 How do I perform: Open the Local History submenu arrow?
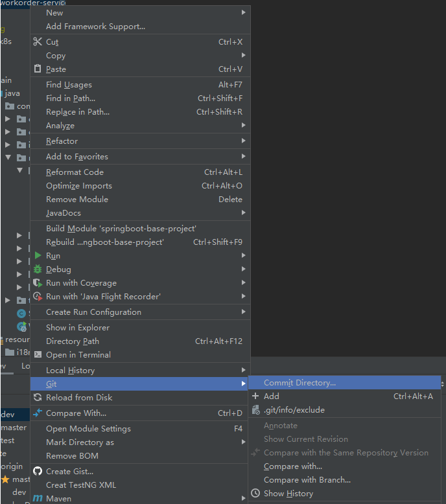(244, 371)
